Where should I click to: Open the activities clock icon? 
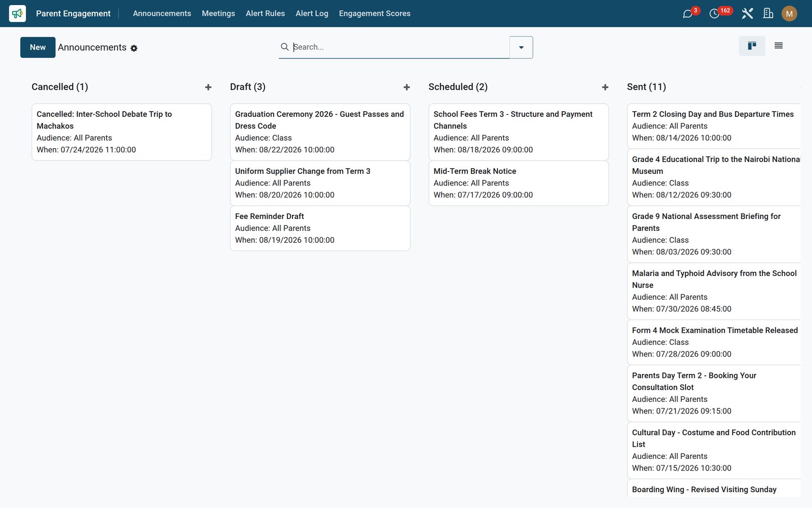pos(714,14)
